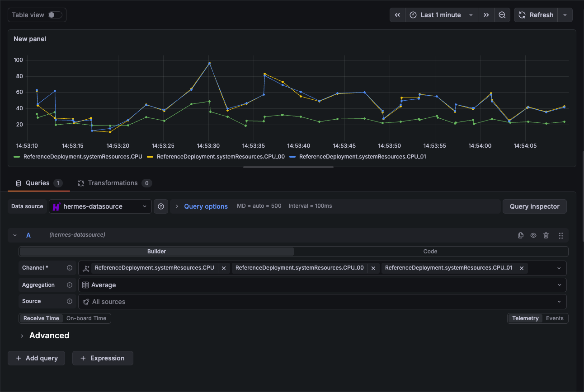
Task: Click the data source help icon
Action: (x=161, y=206)
